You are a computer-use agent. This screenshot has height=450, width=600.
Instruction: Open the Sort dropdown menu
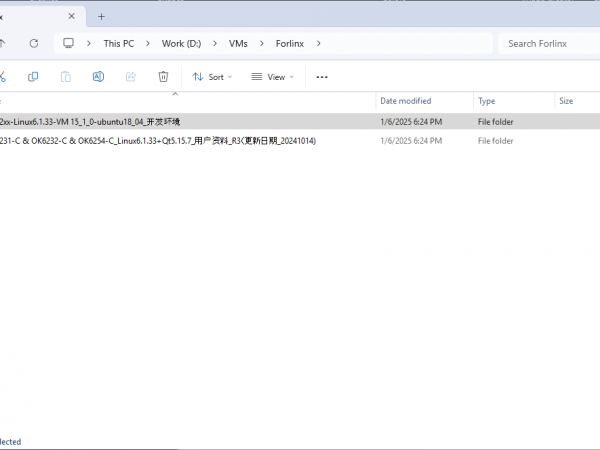pyautogui.click(x=212, y=77)
